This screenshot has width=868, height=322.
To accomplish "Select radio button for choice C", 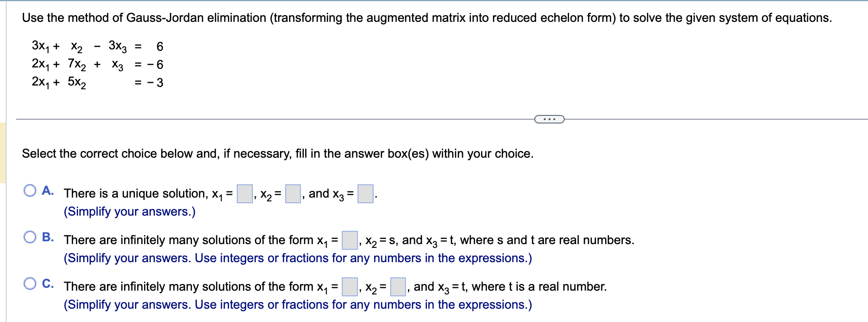I will click(x=31, y=283).
